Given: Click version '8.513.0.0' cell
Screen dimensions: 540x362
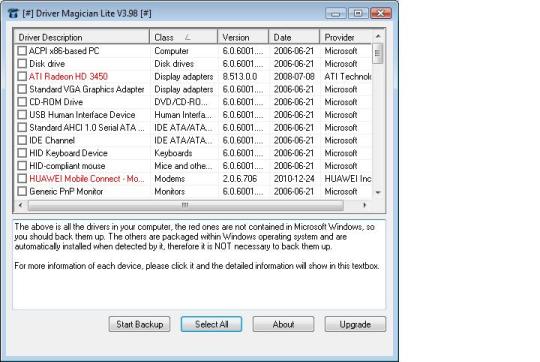Looking at the screenshot, I should click(240, 76).
